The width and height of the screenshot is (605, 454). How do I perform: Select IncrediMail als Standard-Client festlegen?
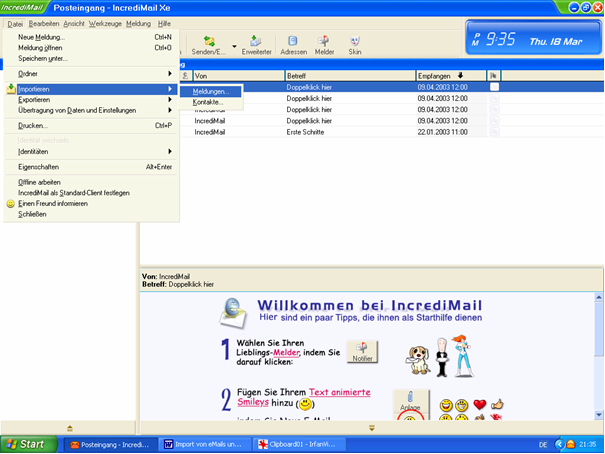(x=91, y=193)
